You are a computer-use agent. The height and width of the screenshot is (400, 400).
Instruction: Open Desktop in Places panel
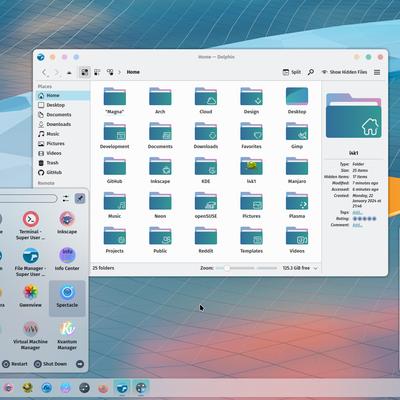pos(63,105)
